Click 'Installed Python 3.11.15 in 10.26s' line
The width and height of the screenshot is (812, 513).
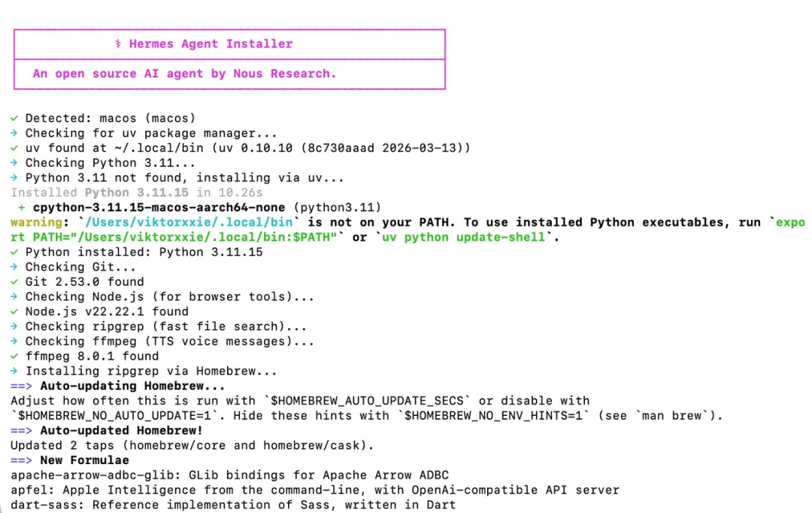137,193
